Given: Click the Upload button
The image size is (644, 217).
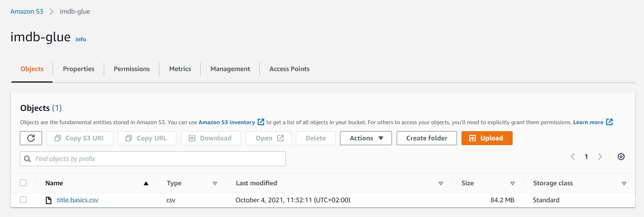Looking at the screenshot, I should tap(487, 138).
